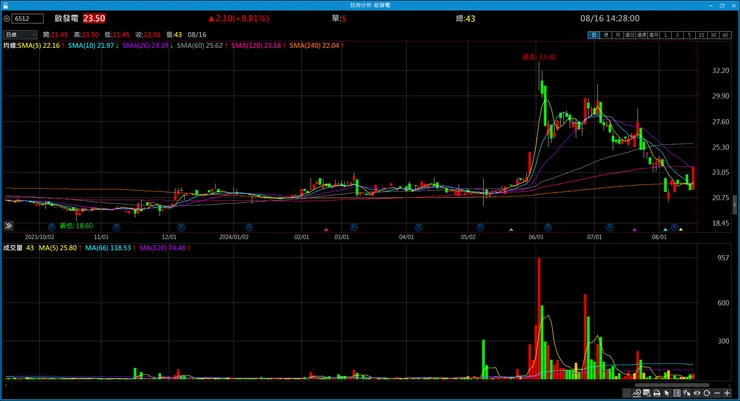Expand the side panel with double-chevron icon
This screenshot has height=401, width=740.
8,226
